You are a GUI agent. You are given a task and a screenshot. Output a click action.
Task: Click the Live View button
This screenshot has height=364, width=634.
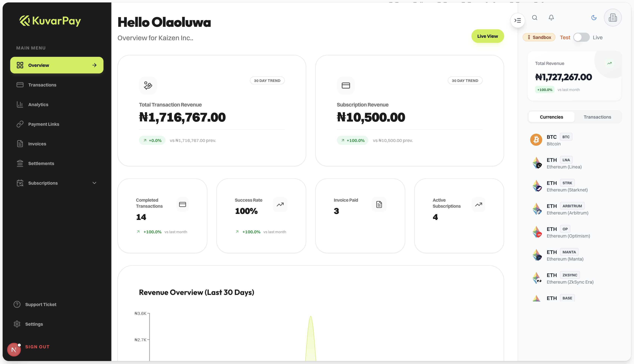(x=487, y=36)
